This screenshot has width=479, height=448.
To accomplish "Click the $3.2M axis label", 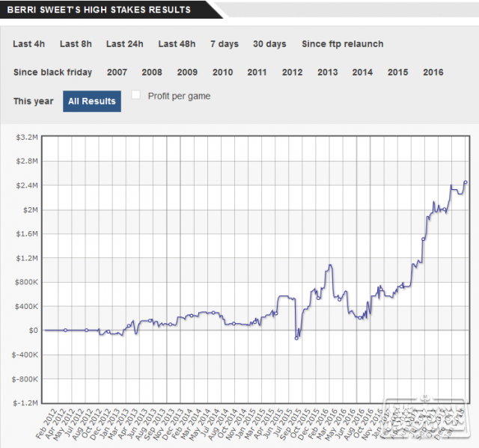I will pyautogui.click(x=27, y=137).
